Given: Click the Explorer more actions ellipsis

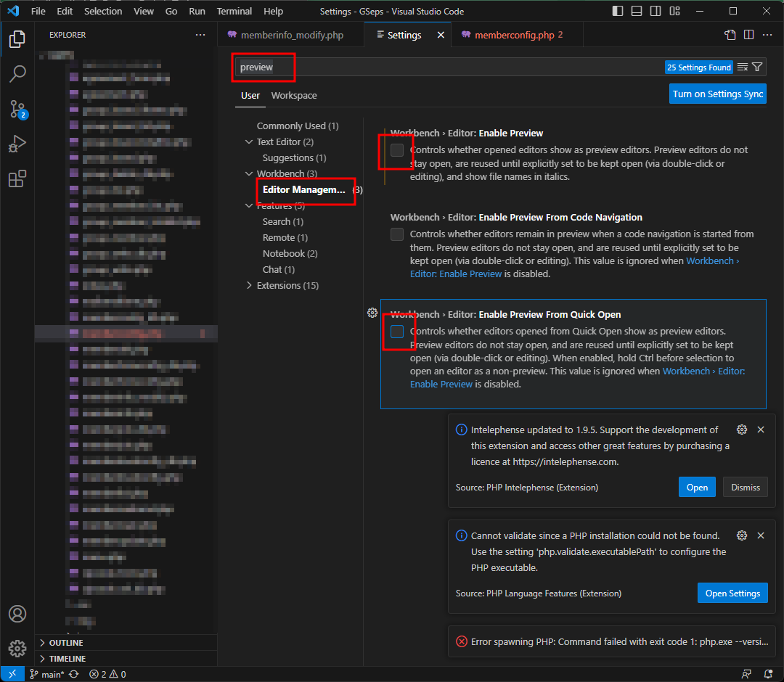Looking at the screenshot, I should coord(200,35).
